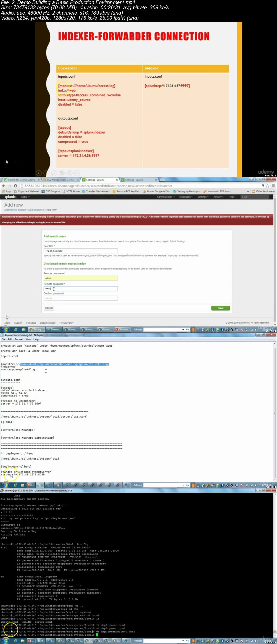Screen dimensions: 277x644
Task: Expand the Messages dropdown in Splunk
Action: click(186, 197)
